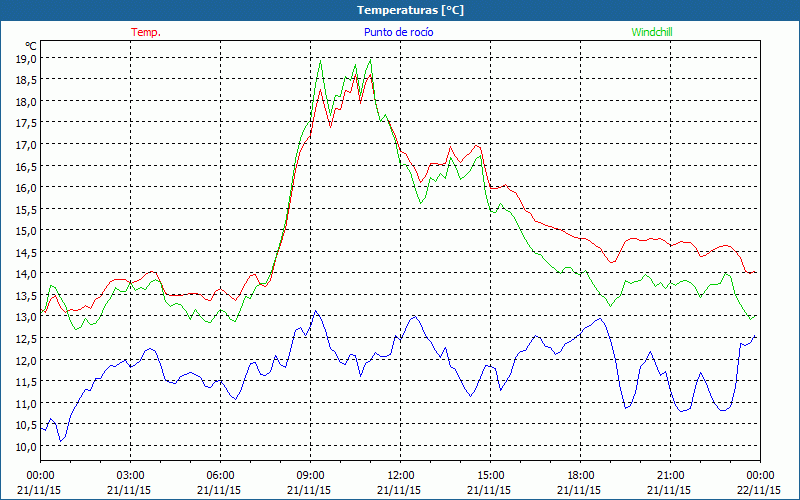Image resolution: width=800 pixels, height=500 pixels.
Task: Click the 22/11/15 date label
Action: (x=759, y=490)
